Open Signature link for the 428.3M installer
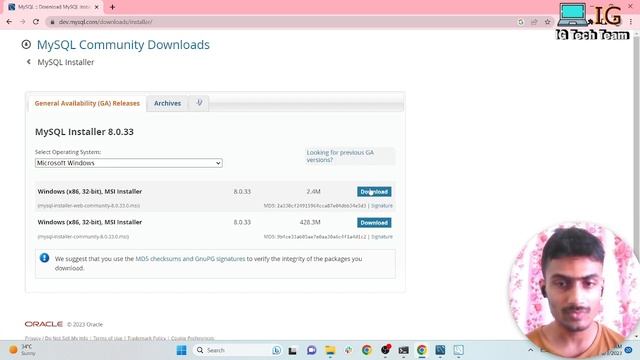The width and height of the screenshot is (640, 360). [x=382, y=237]
